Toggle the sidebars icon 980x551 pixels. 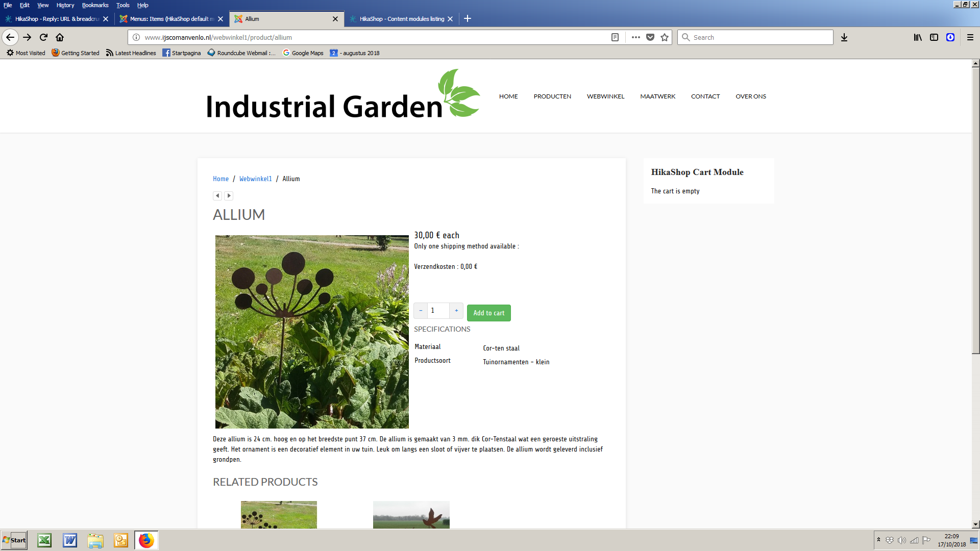coord(934,37)
